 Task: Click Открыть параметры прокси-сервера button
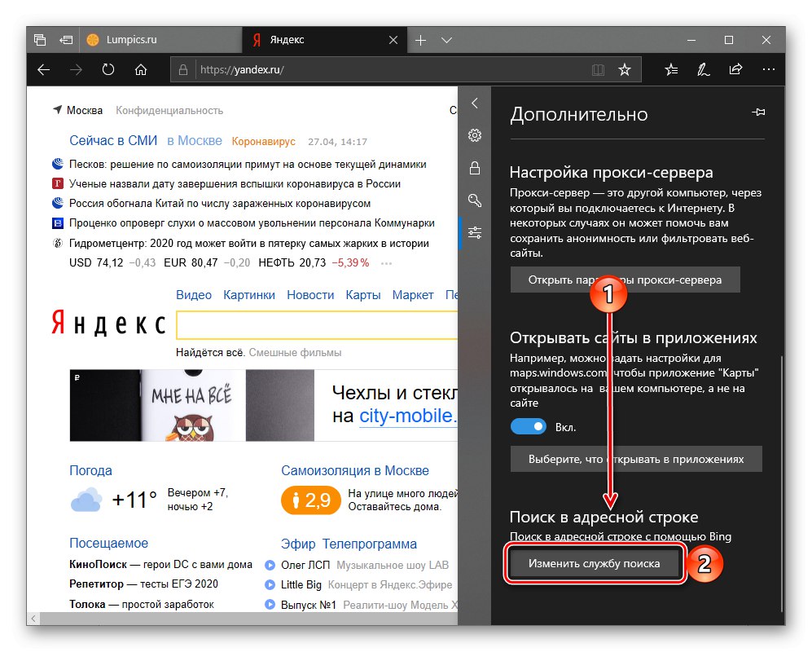click(x=625, y=280)
